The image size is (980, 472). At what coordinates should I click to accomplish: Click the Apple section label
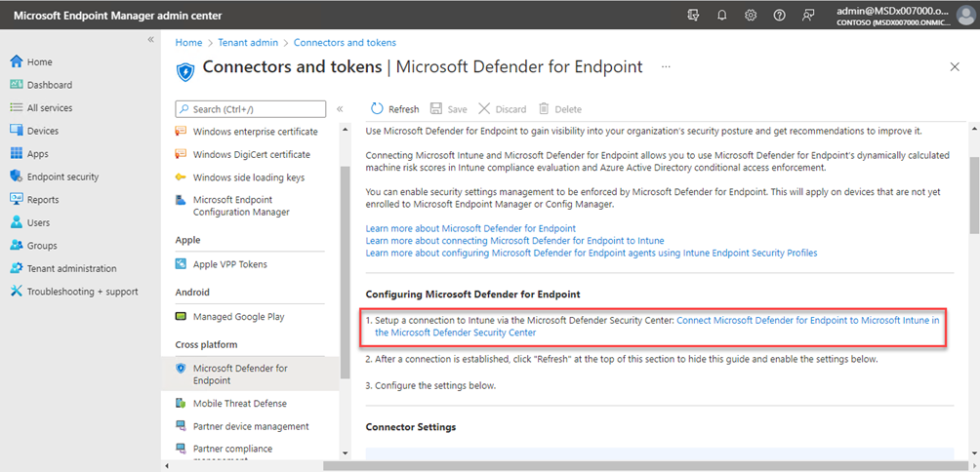tap(188, 240)
